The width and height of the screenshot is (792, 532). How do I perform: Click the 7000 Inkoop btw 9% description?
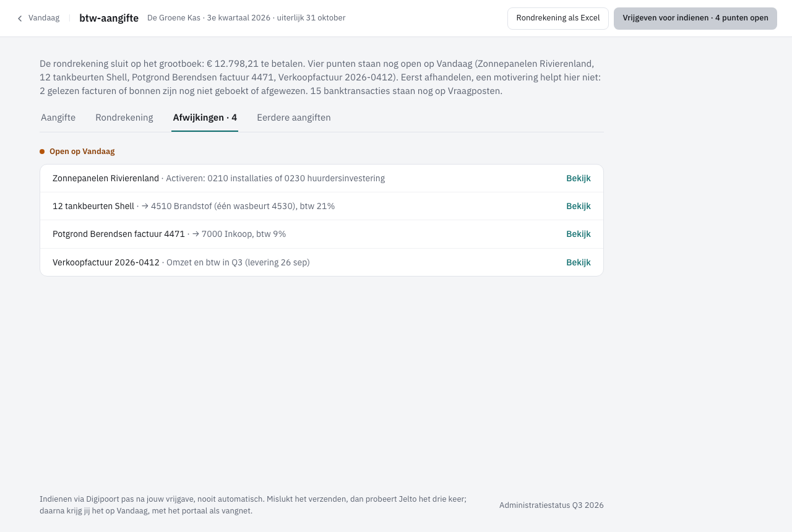coord(239,234)
